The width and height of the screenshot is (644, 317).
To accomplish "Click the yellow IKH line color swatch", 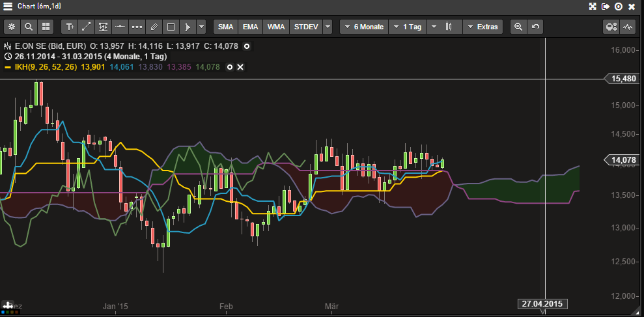I will 8,67.
